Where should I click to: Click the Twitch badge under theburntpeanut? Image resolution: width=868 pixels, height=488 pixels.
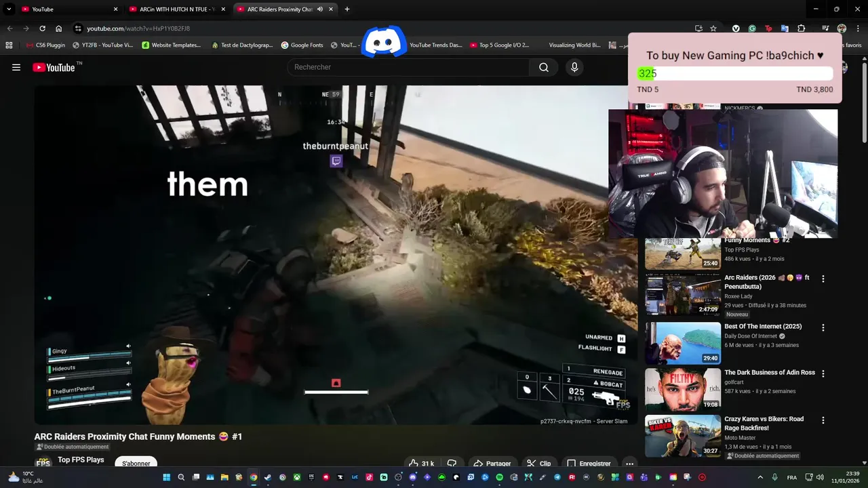pyautogui.click(x=336, y=161)
